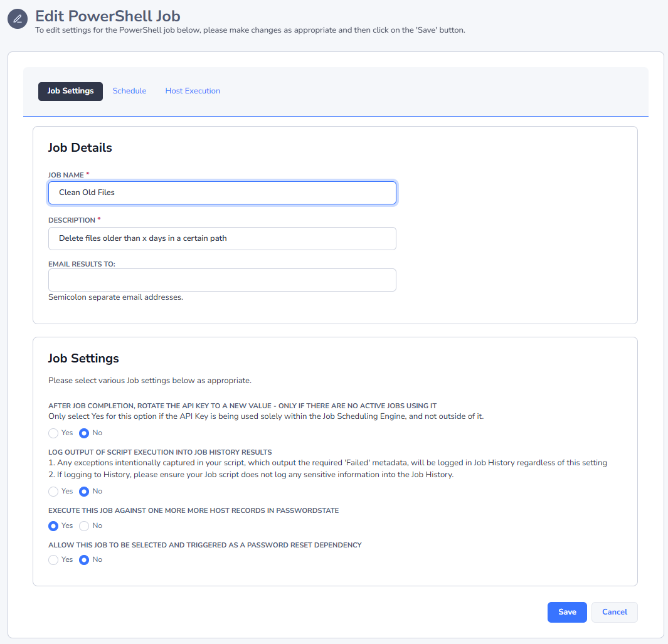Select Yes for rotating the API key

click(53, 433)
